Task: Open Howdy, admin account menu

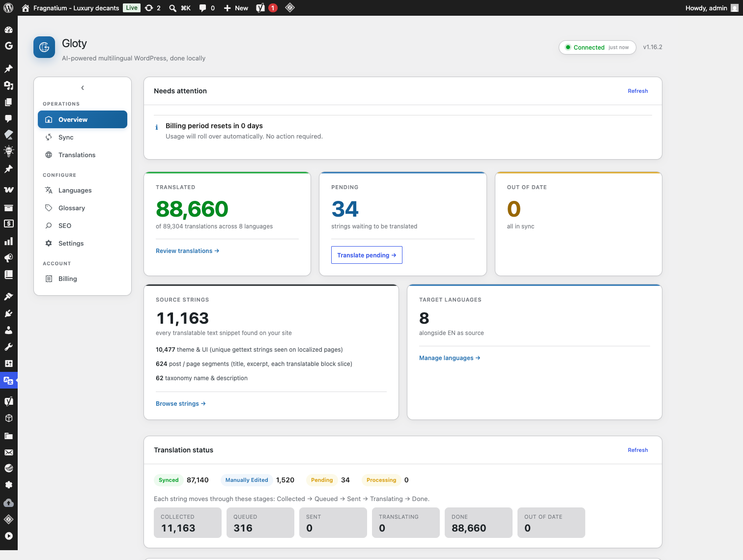Action: pyautogui.click(x=712, y=8)
